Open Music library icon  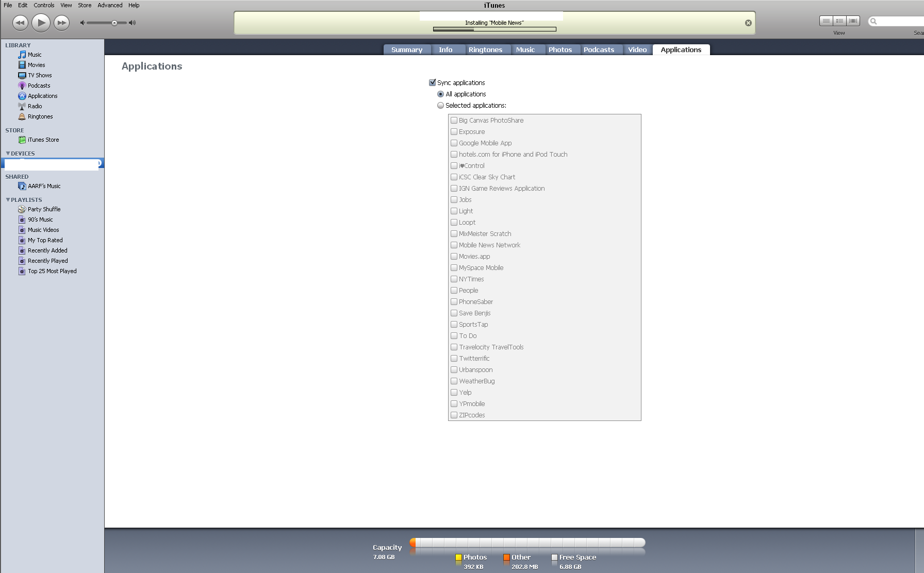pyautogui.click(x=22, y=55)
